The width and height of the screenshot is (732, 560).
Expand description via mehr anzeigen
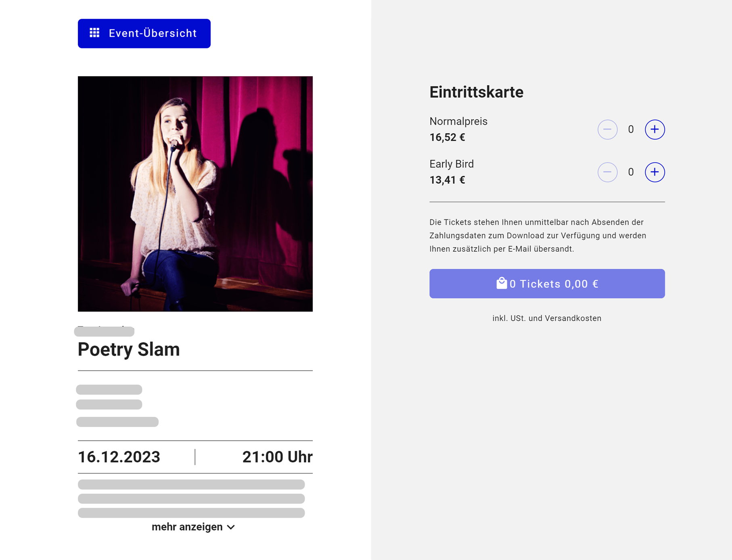tap(187, 527)
